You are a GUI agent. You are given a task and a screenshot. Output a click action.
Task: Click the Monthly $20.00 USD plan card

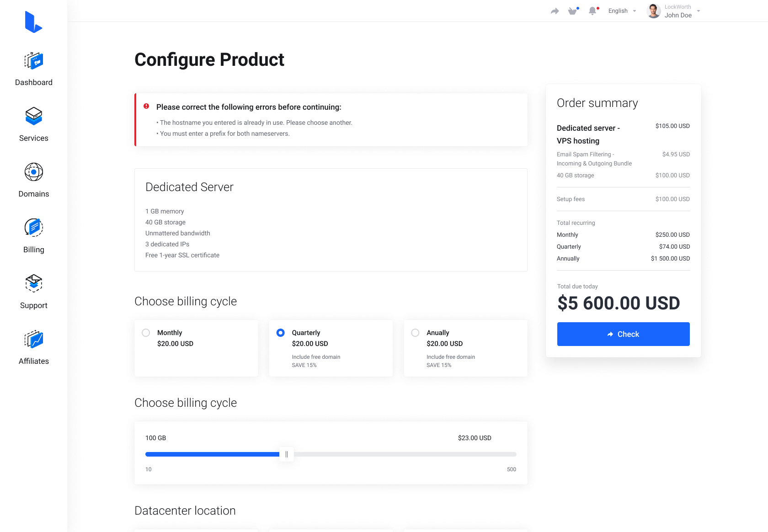click(x=196, y=348)
